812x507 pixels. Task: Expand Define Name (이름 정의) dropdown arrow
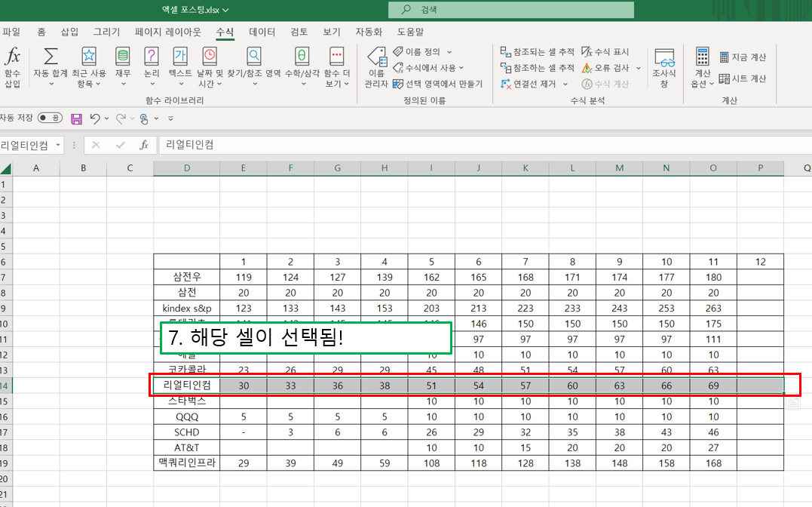pyautogui.click(x=449, y=52)
